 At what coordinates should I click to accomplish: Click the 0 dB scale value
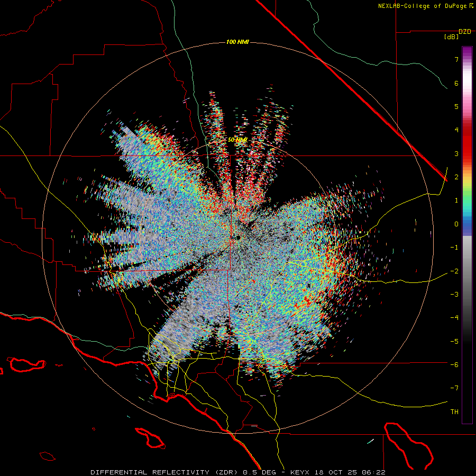[x=456, y=224]
